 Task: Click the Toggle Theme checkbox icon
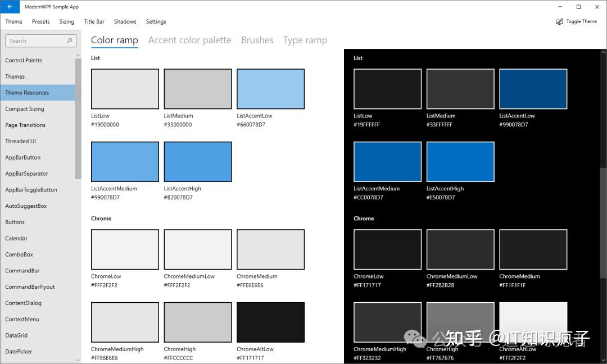(x=560, y=21)
